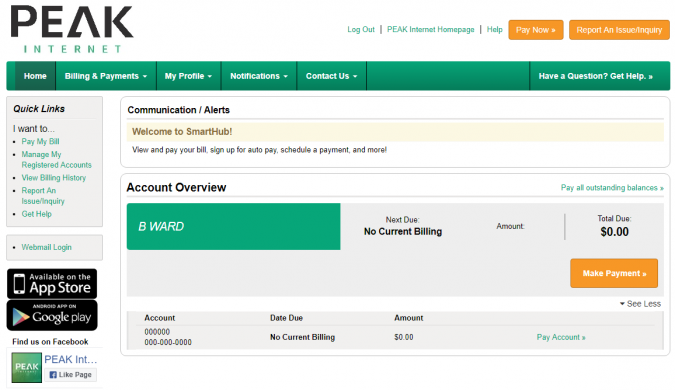The image size is (675, 390).
Task: Click the Amount column header in table
Action: (409, 318)
